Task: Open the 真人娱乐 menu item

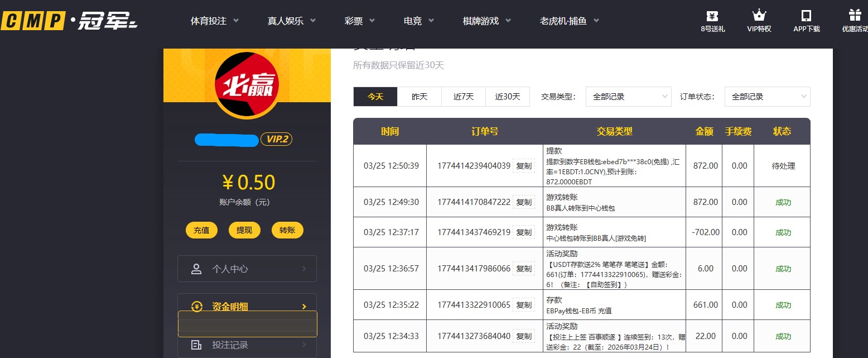Action: click(x=291, y=20)
